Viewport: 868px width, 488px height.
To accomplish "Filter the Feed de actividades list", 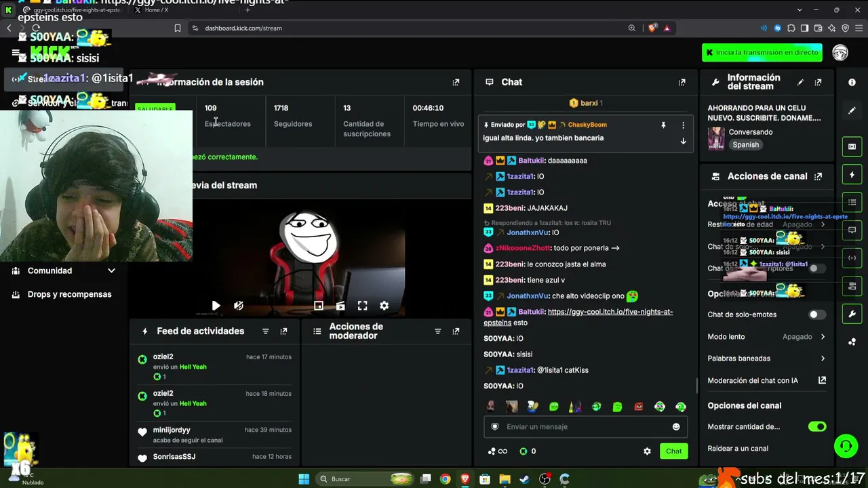I will (265, 331).
